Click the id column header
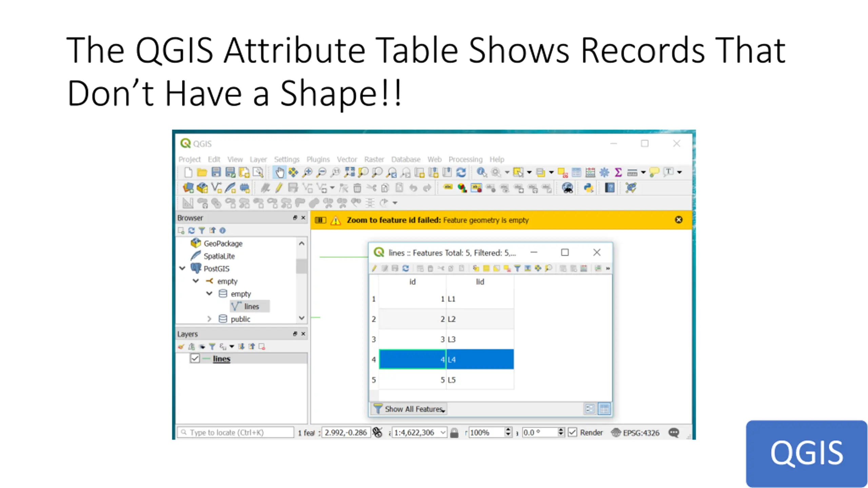 [412, 282]
